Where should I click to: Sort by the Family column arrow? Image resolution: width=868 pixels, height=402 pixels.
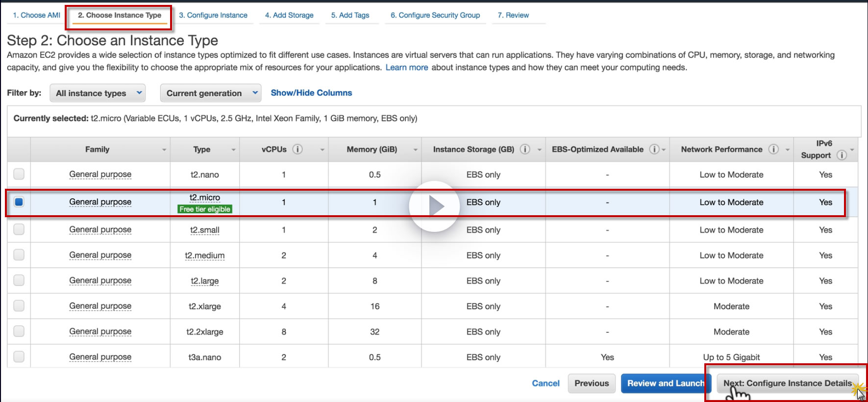[x=164, y=150]
